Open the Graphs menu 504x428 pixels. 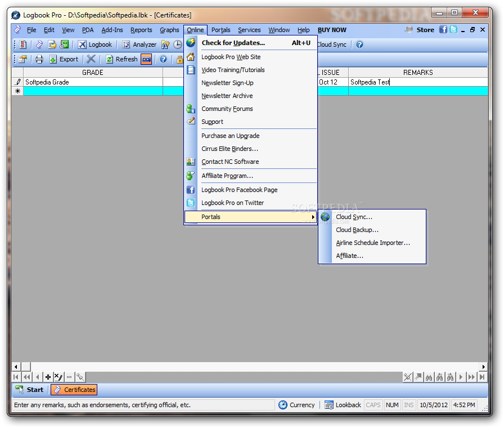(x=169, y=30)
